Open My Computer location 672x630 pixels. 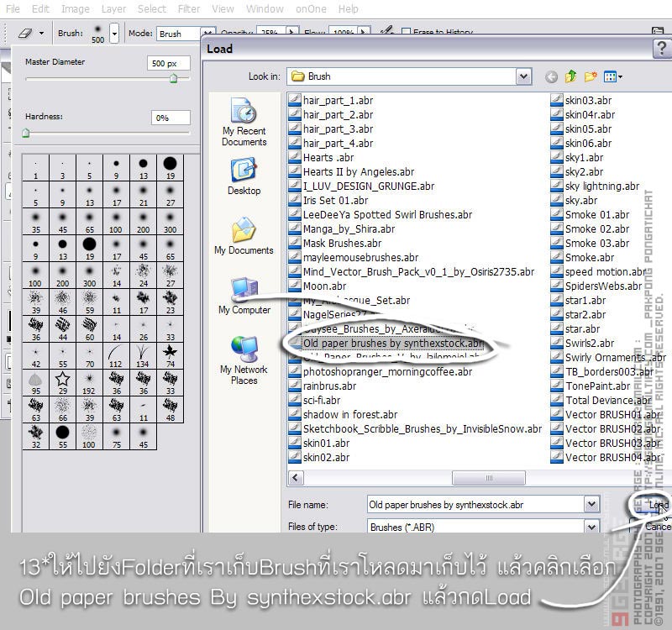click(x=244, y=297)
